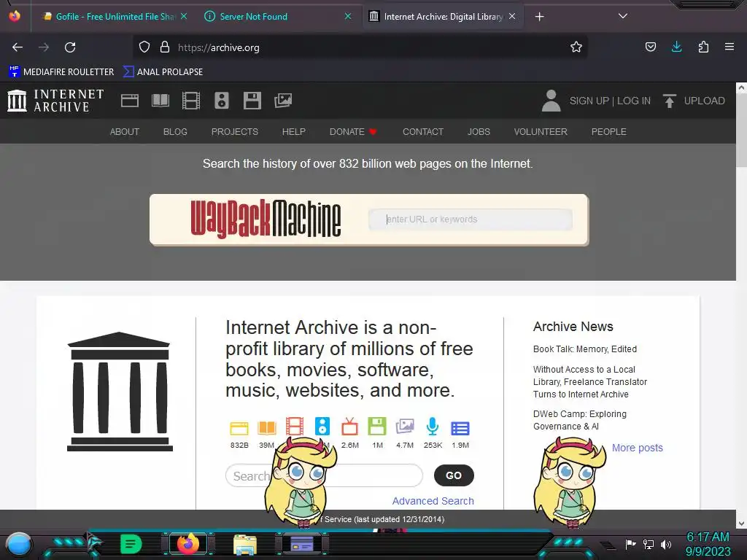Click the red film video icon
Screen dimensions: 747x560
tap(295, 426)
